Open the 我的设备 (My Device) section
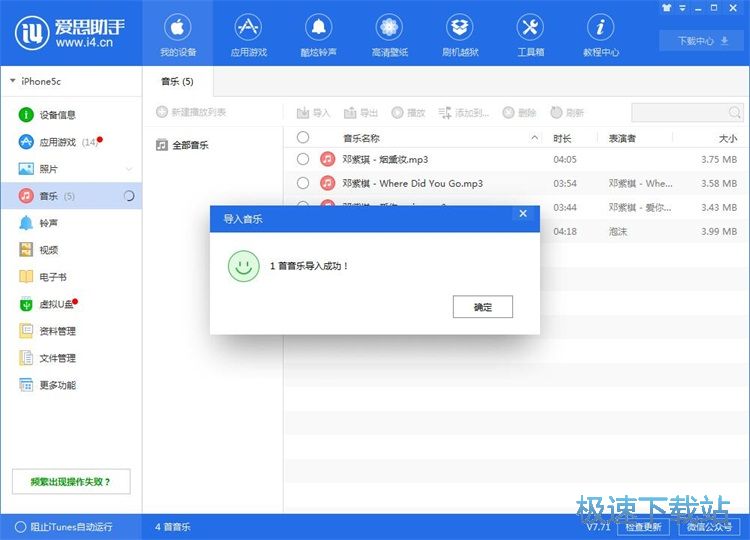750x540 pixels. 177,33
